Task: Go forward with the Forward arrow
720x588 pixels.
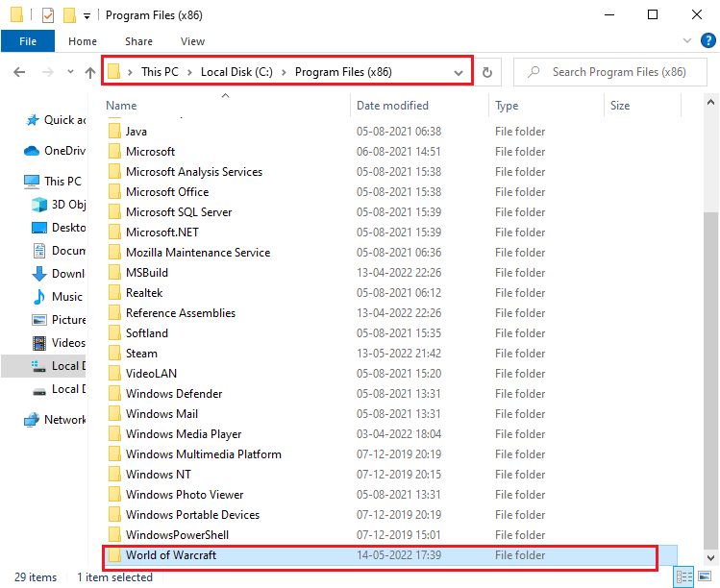Action: pyautogui.click(x=48, y=72)
